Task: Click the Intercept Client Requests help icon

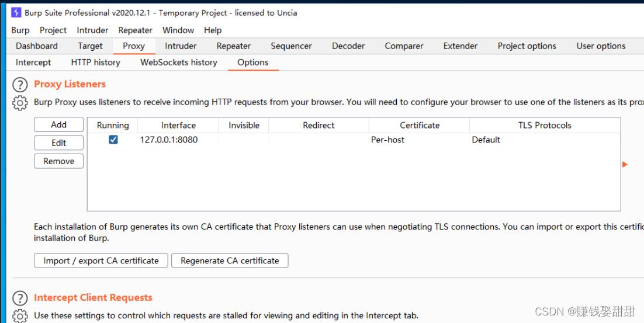Action: point(20,298)
